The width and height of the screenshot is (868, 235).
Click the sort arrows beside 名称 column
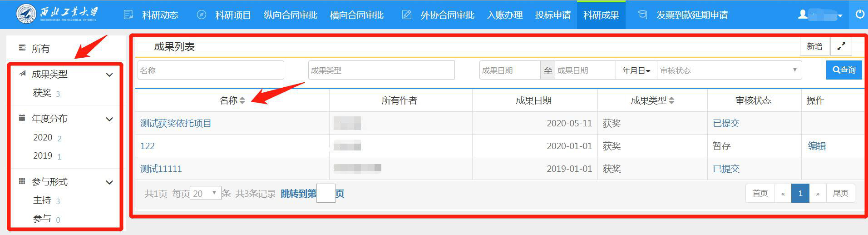tap(242, 100)
